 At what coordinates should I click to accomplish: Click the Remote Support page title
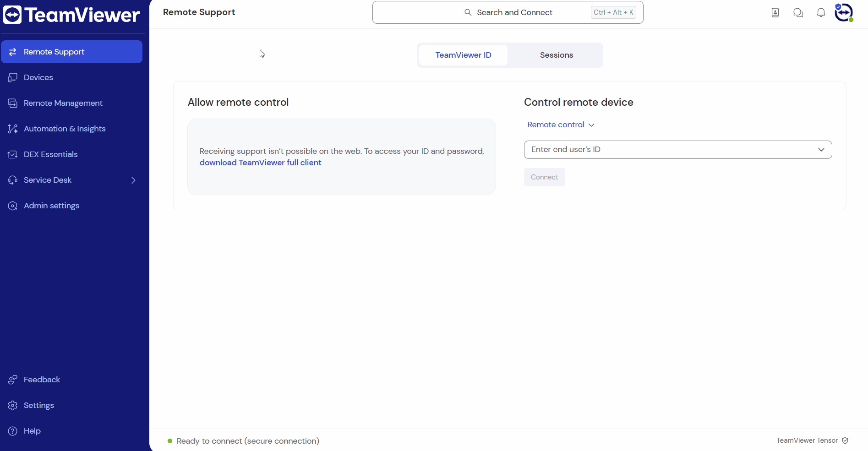[199, 12]
